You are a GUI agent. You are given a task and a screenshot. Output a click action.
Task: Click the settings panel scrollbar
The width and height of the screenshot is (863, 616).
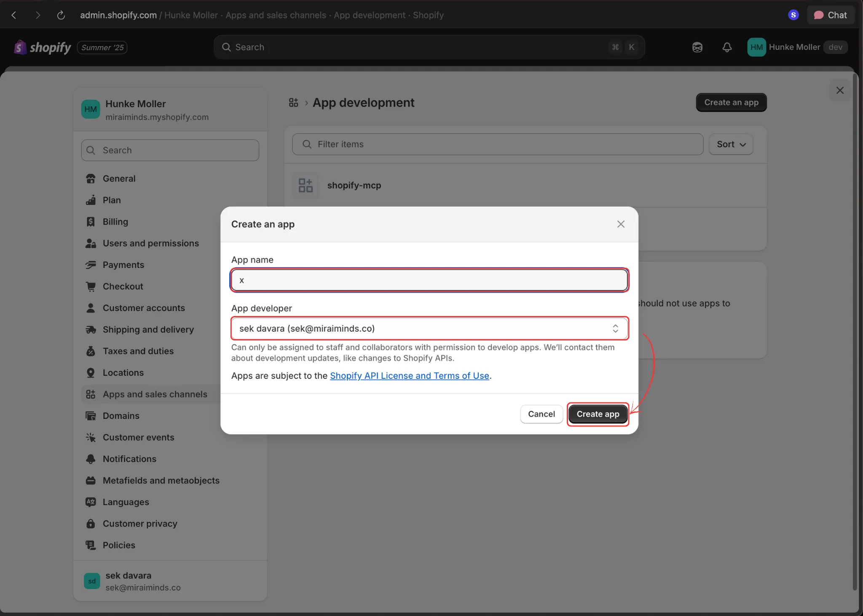coord(855,333)
